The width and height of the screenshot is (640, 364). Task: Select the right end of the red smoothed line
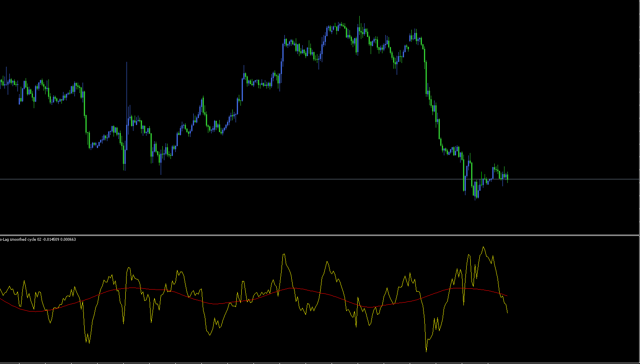coord(507,295)
